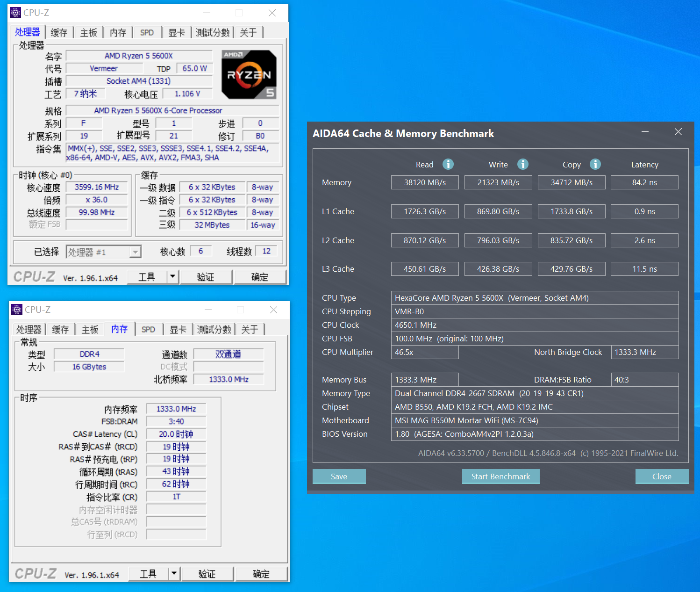Viewport: 700px width, 592px height.
Task: Click 验证 button in top CPU-Z window
Action: pos(206,277)
